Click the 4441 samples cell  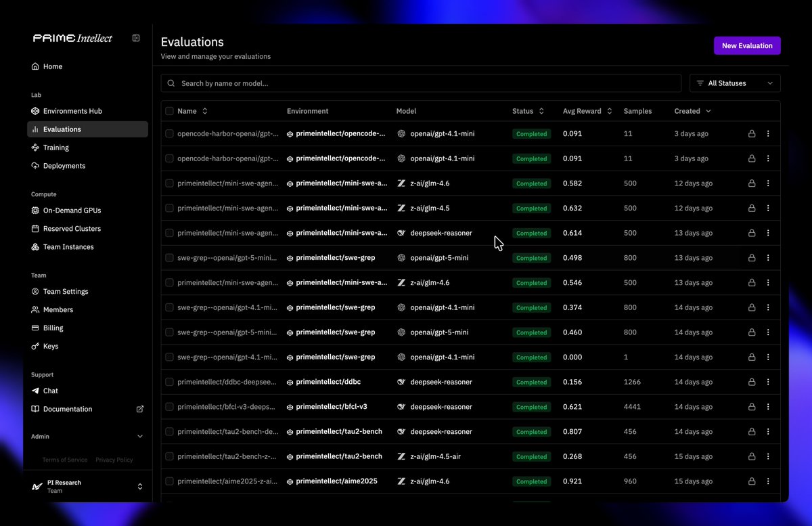tap(632, 407)
